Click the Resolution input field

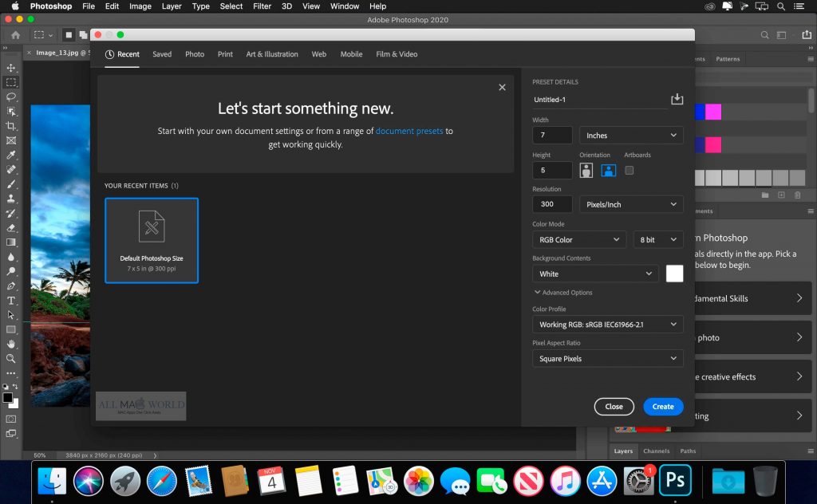(x=552, y=204)
